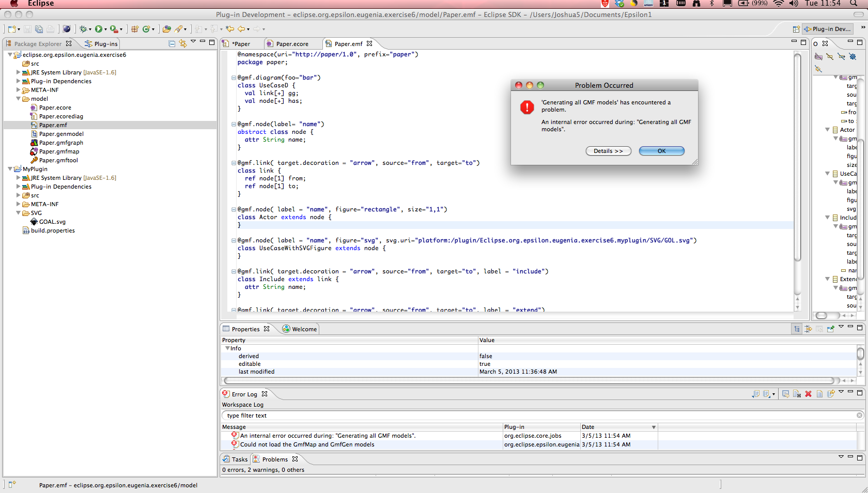Viewport: 868px width, 493px height.
Task: Collapse the Info property category
Action: tap(227, 348)
